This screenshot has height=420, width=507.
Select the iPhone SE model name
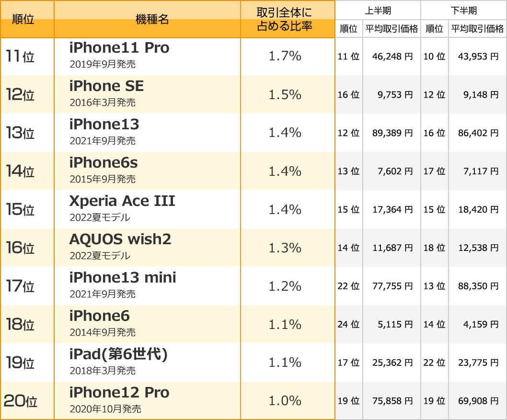pos(106,86)
